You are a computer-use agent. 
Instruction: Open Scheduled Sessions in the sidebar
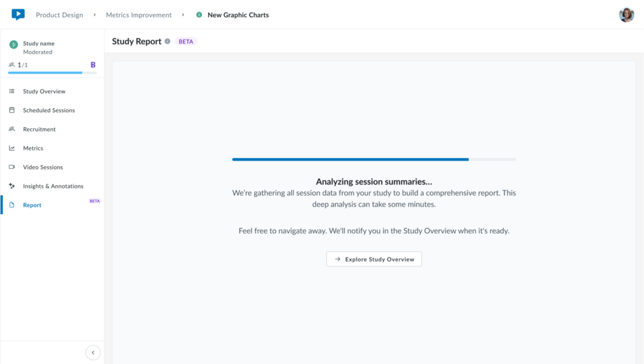(x=52, y=110)
